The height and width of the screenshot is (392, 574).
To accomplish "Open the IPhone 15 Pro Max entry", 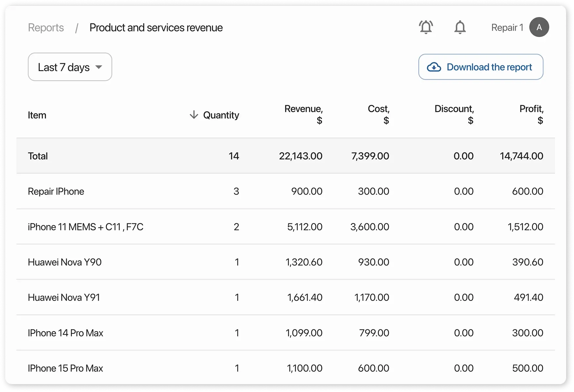I will (285, 368).
